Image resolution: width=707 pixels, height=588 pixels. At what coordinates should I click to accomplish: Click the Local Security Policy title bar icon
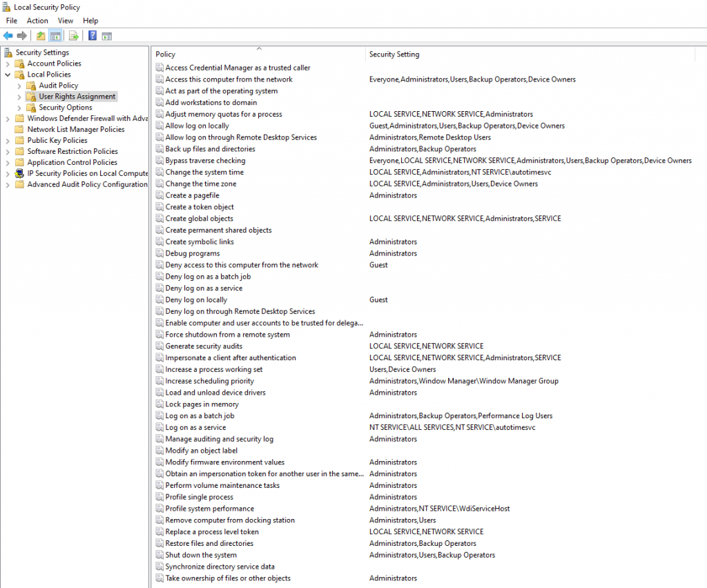pos(6,6)
